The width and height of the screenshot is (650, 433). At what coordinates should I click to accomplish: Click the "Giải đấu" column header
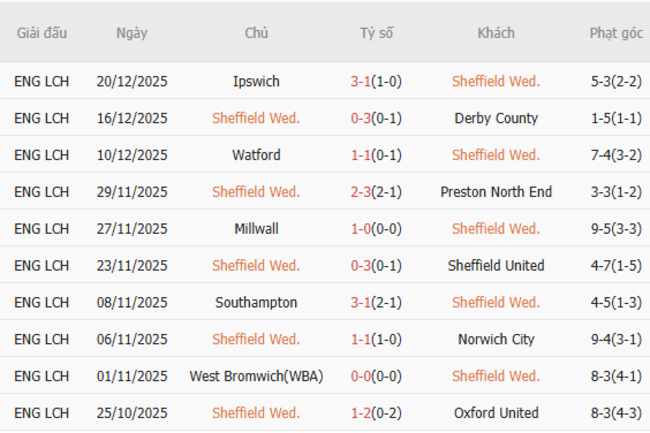pos(42,33)
